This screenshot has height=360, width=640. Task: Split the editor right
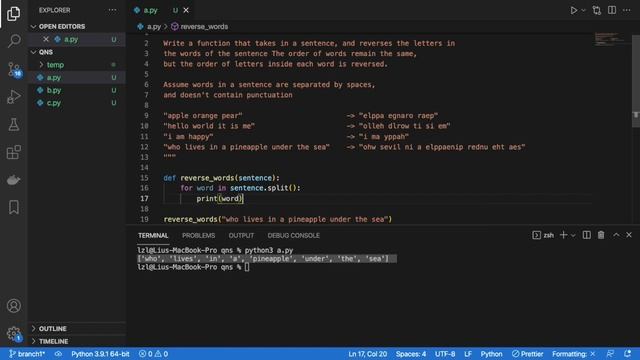pos(612,10)
